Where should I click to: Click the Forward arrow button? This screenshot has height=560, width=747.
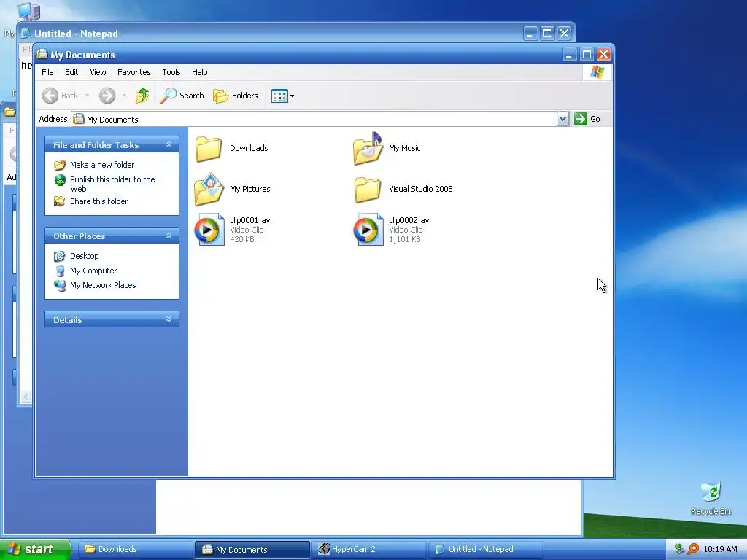point(107,96)
